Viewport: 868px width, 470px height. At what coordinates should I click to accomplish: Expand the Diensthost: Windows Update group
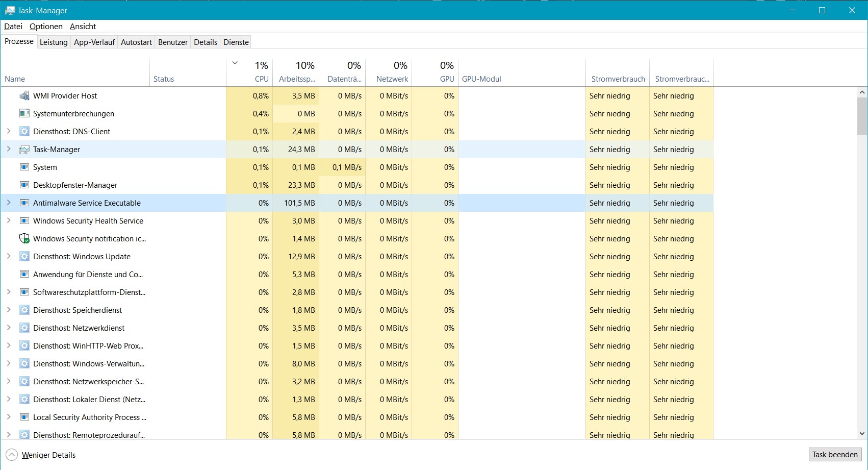coord(9,256)
